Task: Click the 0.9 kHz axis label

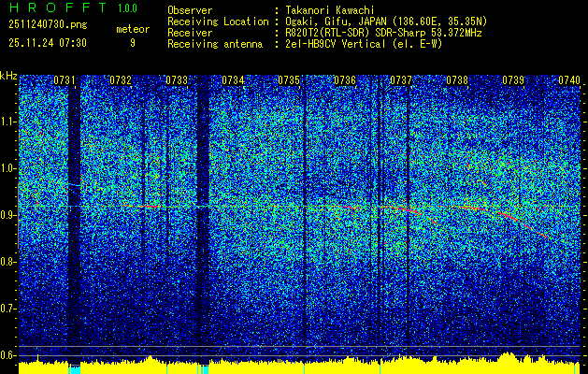Action: tap(8, 215)
